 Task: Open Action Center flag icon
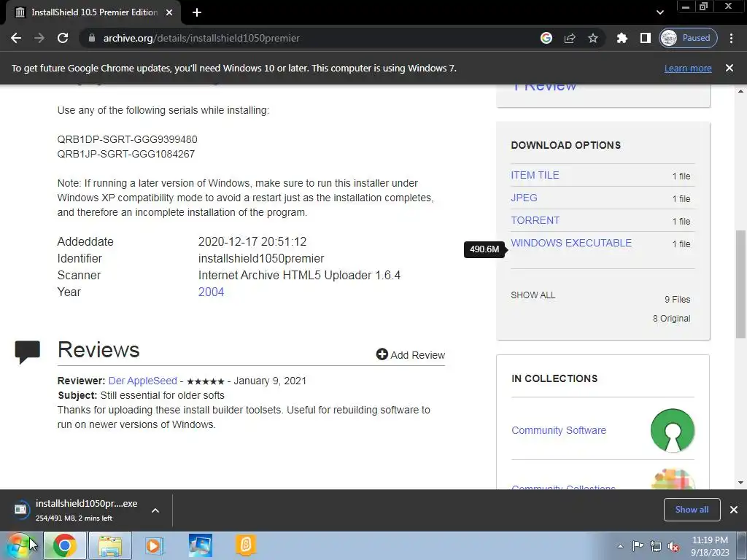[637, 546]
